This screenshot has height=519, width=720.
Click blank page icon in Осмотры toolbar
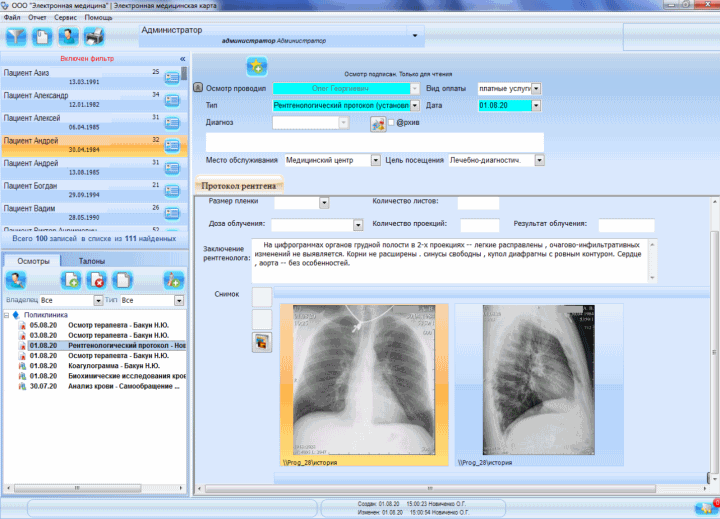pyautogui.click(x=122, y=280)
